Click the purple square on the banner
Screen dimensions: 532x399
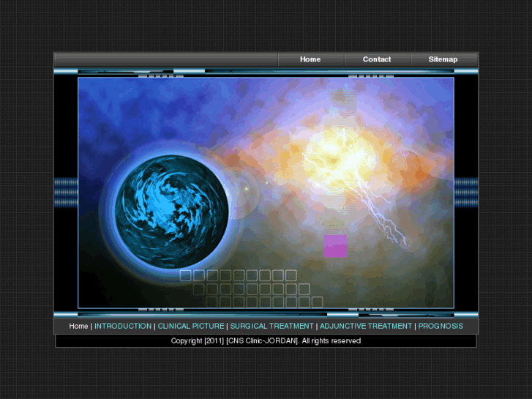[335, 246]
